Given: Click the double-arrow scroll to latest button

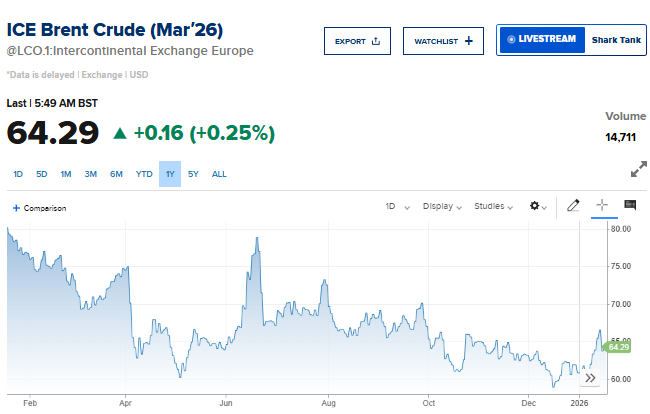Looking at the screenshot, I should click(x=590, y=378).
